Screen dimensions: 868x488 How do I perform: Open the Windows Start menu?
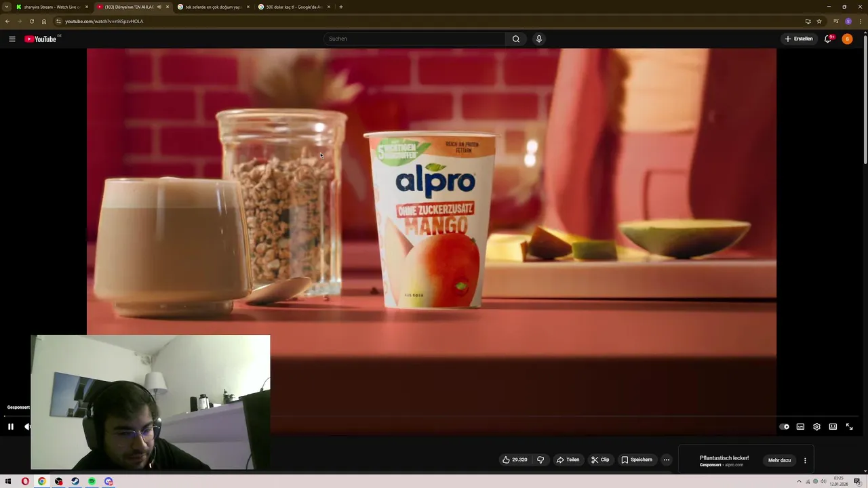point(8,481)
